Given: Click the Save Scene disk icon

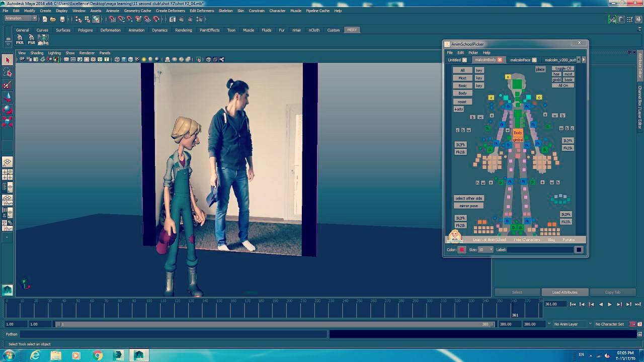Looking at the screenshot, I should click(x=62, y=19).
